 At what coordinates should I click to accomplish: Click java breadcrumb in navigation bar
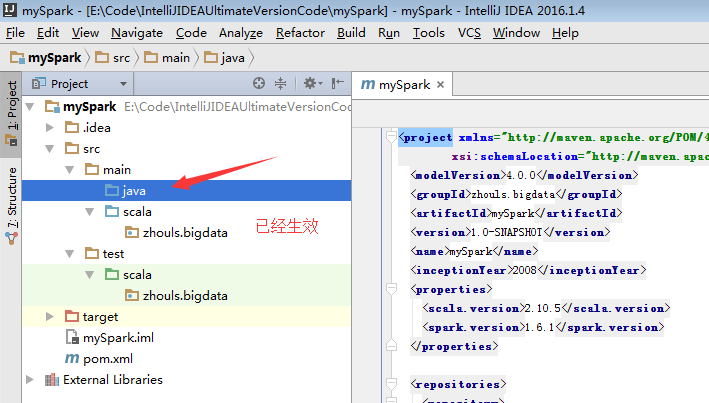(x=224, y=58)
